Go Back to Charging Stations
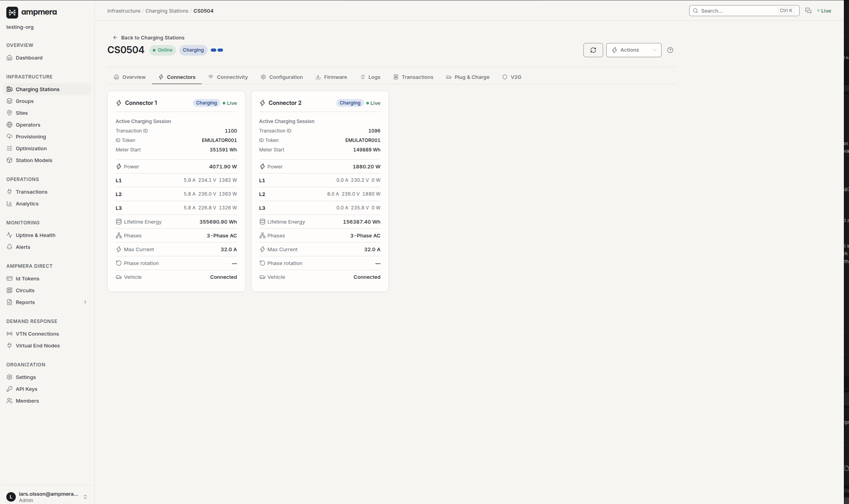The height and width of the screenshot is (504, 849). (149, 37)
